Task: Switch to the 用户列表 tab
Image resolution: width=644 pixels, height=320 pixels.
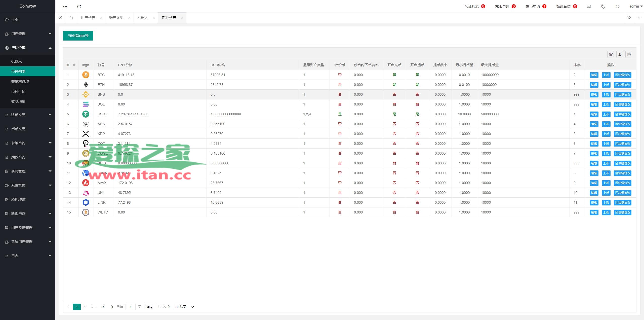Action: [x=88, y=18]
